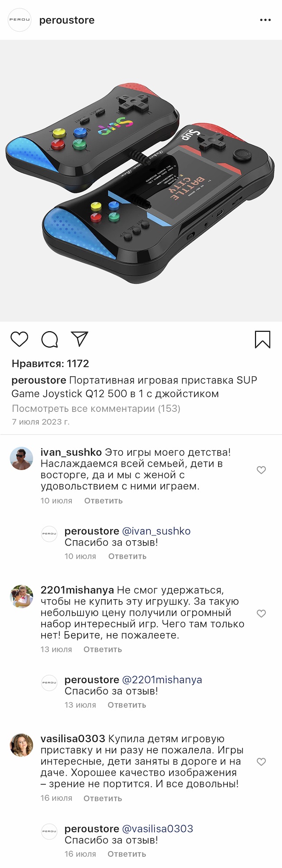Image resolution: width=282 pixels, height=868 pixels.
Task: Like 2201mishanya's comment
Action: click(261, 613)
